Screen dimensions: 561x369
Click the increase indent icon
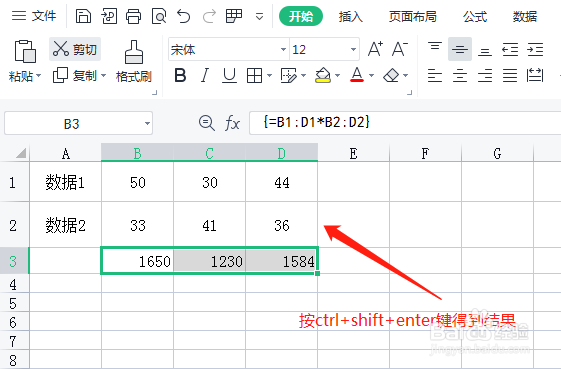535,49
